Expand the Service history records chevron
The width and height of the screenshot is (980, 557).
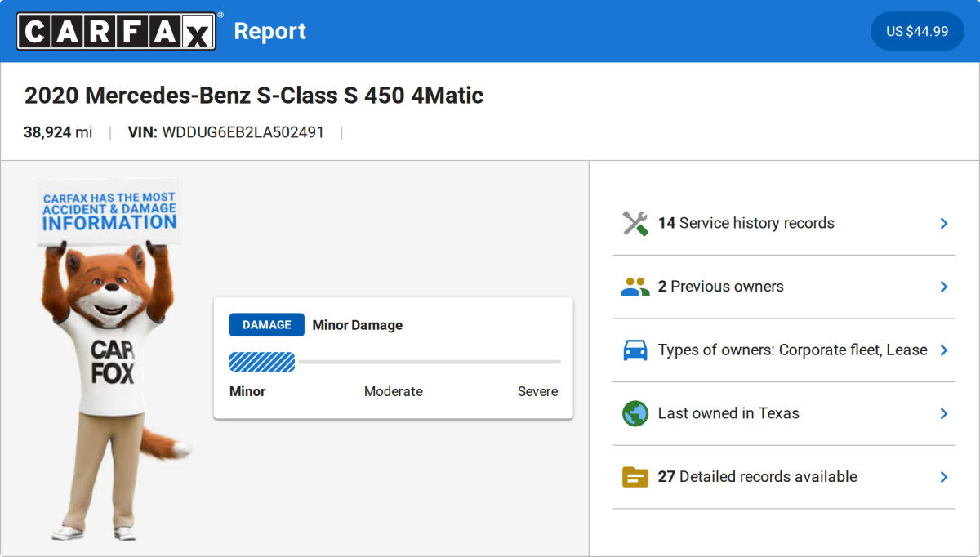pos(943,223)
